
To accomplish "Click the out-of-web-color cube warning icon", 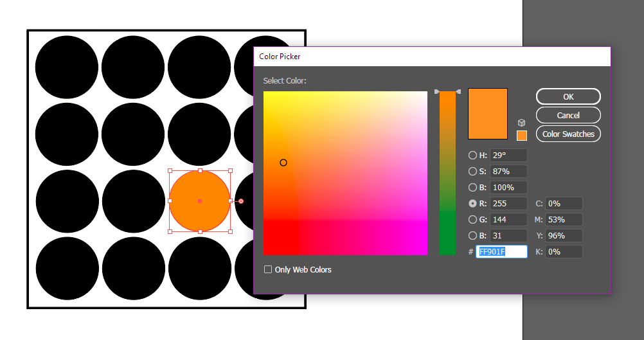I will (521, 123).
